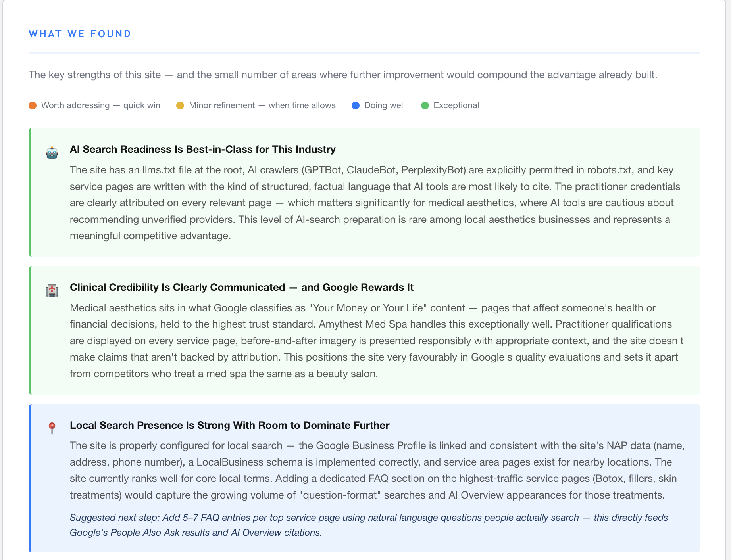Click the blue 'Doing well' legend dot
The image size is (731, 560).
tap(356, 105)
